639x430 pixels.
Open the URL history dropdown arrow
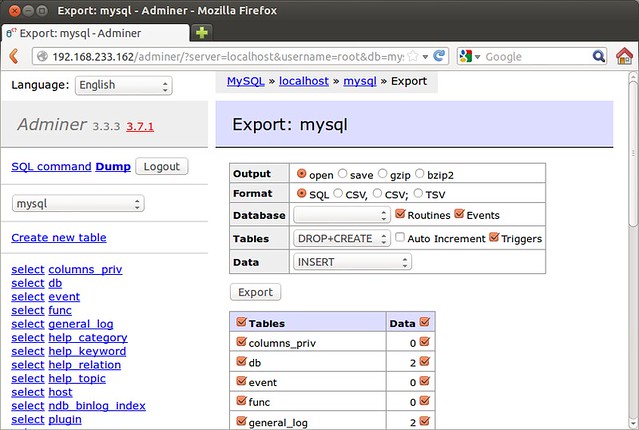click(425, 57)
